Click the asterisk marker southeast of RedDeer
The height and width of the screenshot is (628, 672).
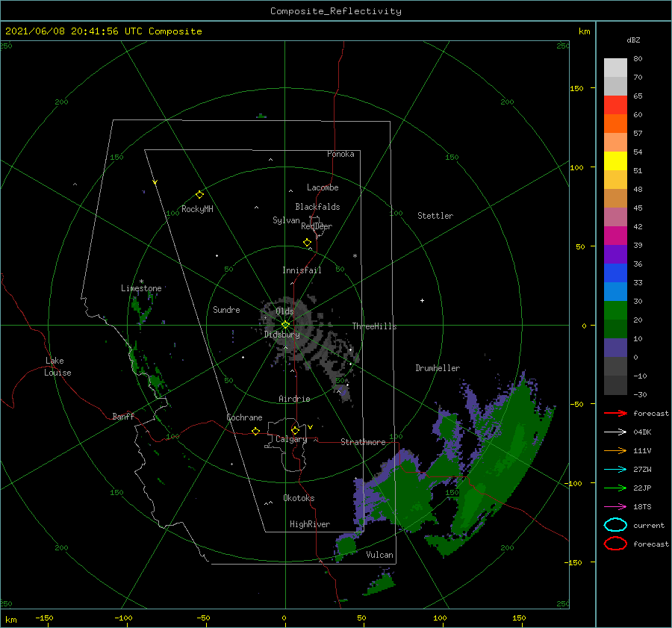(x=355, y=256)
